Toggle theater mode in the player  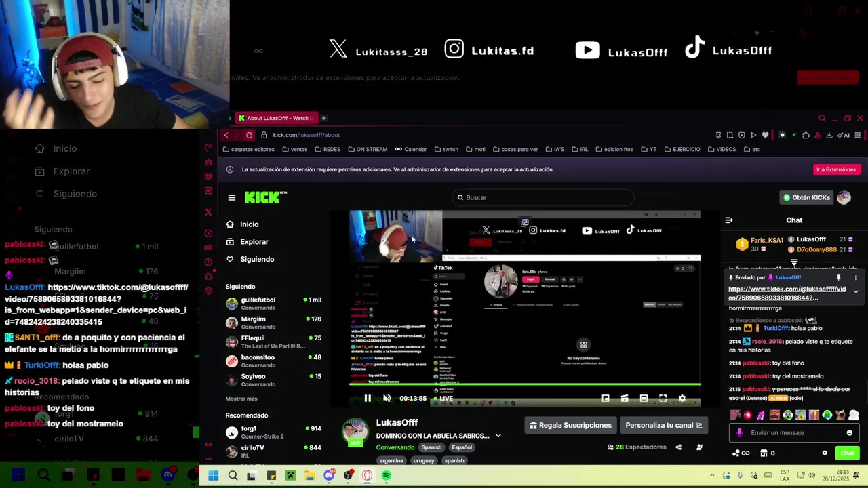click(644, 399)
